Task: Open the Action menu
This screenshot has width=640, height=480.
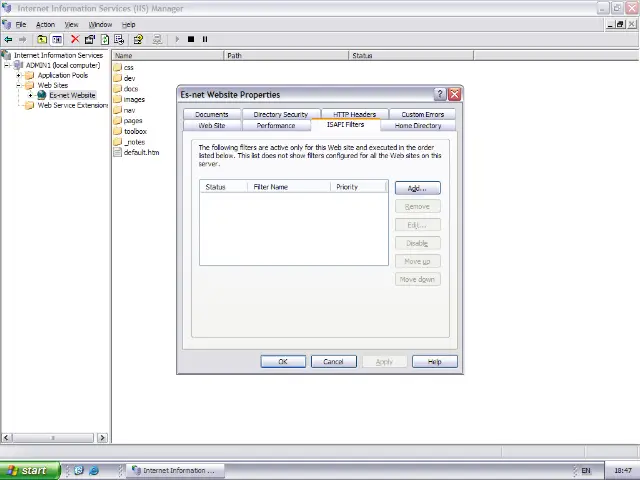Action: [x=45, y=24]
